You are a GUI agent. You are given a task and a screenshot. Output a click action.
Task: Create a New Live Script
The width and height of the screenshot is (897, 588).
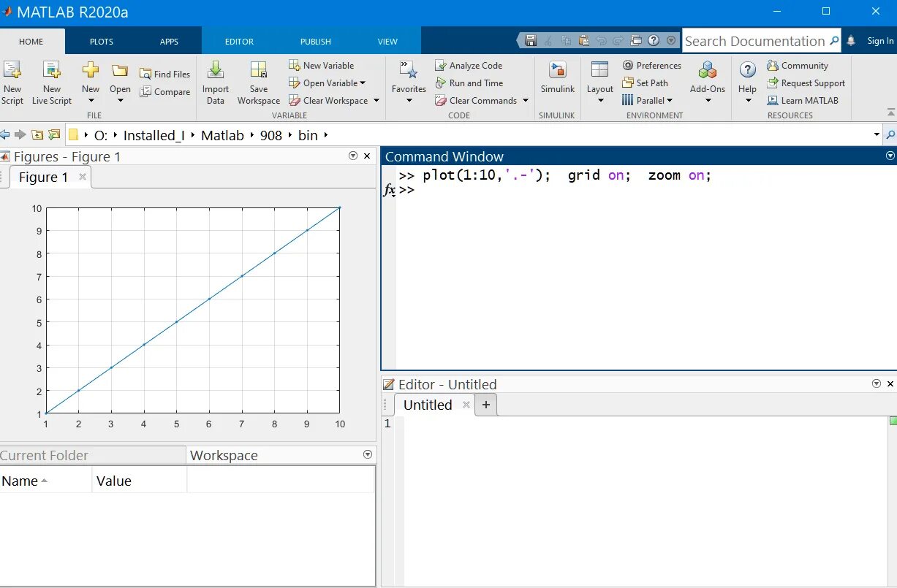[52, 83]
